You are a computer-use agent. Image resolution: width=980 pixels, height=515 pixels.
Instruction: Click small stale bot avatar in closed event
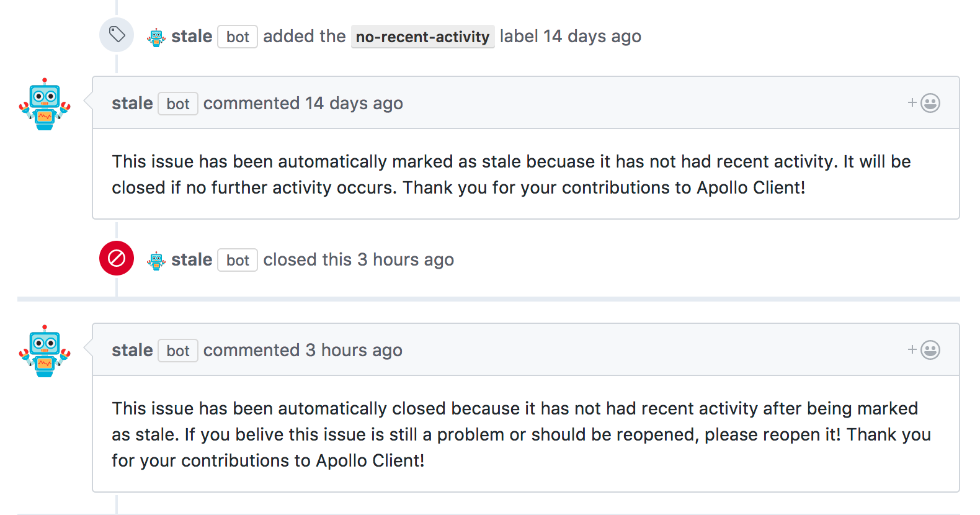(x=156, y=261)
